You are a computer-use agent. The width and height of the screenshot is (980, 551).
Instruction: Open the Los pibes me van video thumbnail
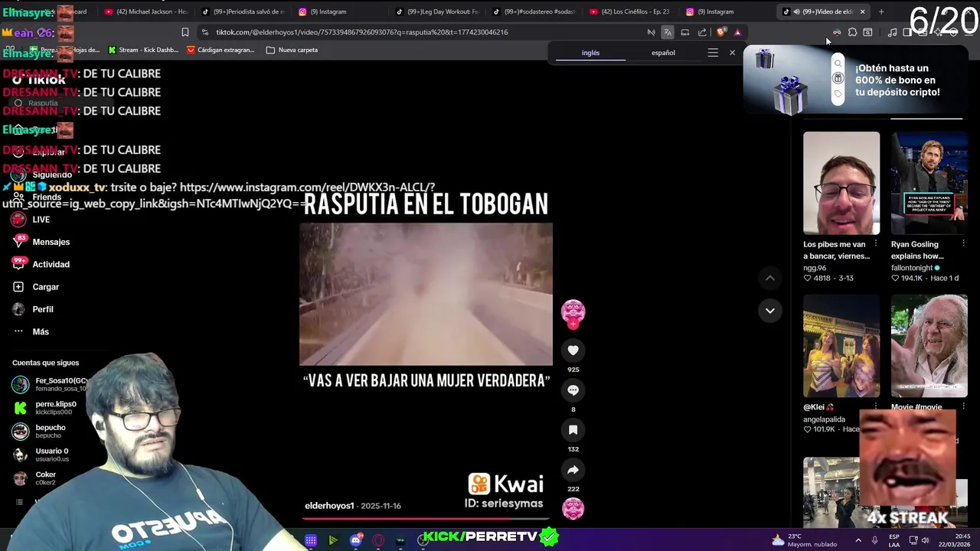(841, 183)
